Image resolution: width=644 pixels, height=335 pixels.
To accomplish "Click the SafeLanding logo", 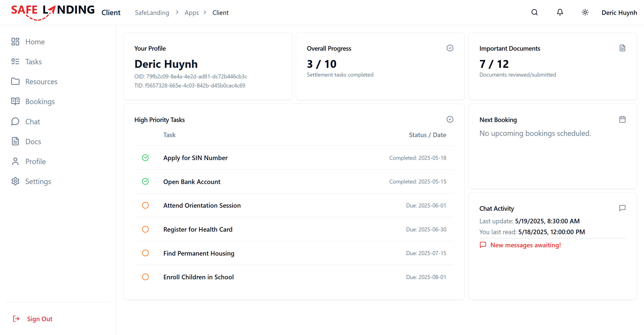I will [x=53, y=12].
